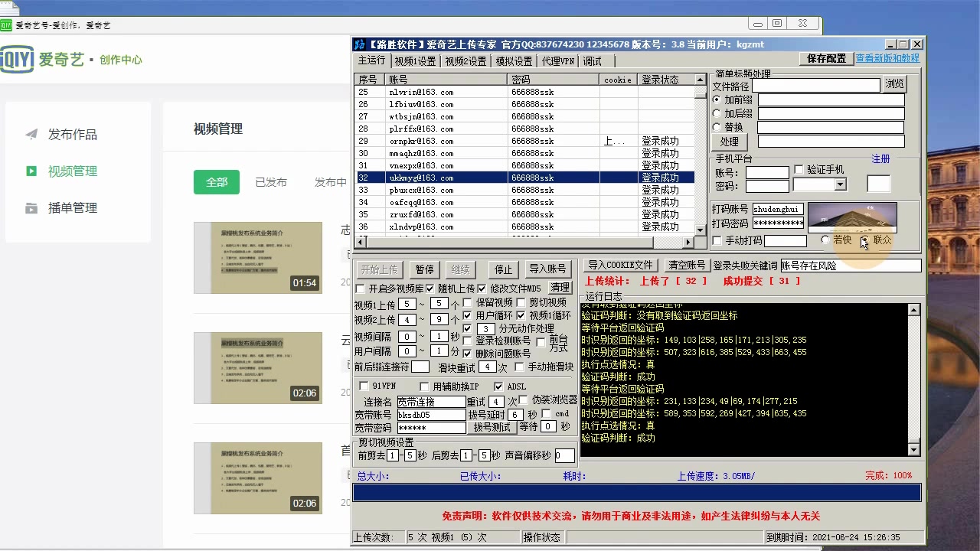Open the first 02:06 video thumbnail
The height and width of the screenshot is (551, 980).
click(x=258, y=368)
